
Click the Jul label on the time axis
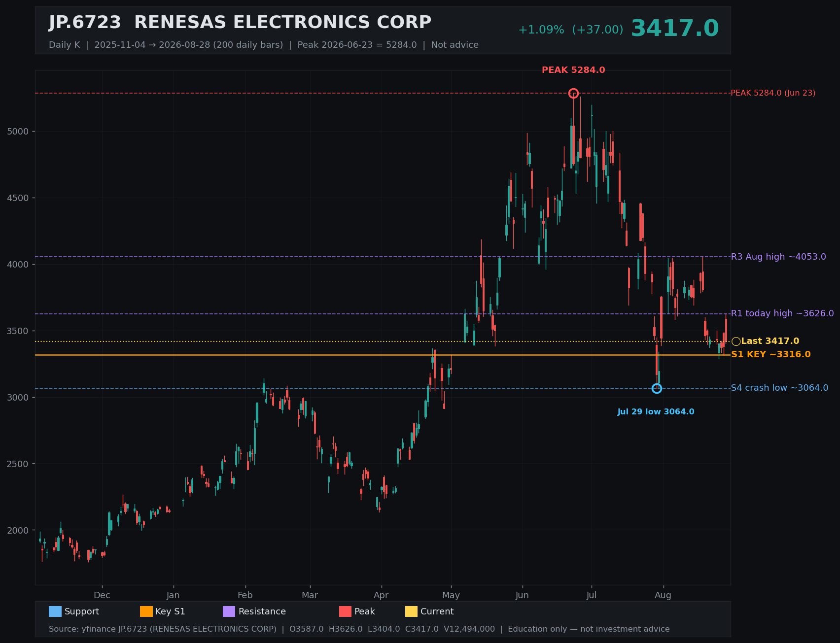tap(592, 595)
